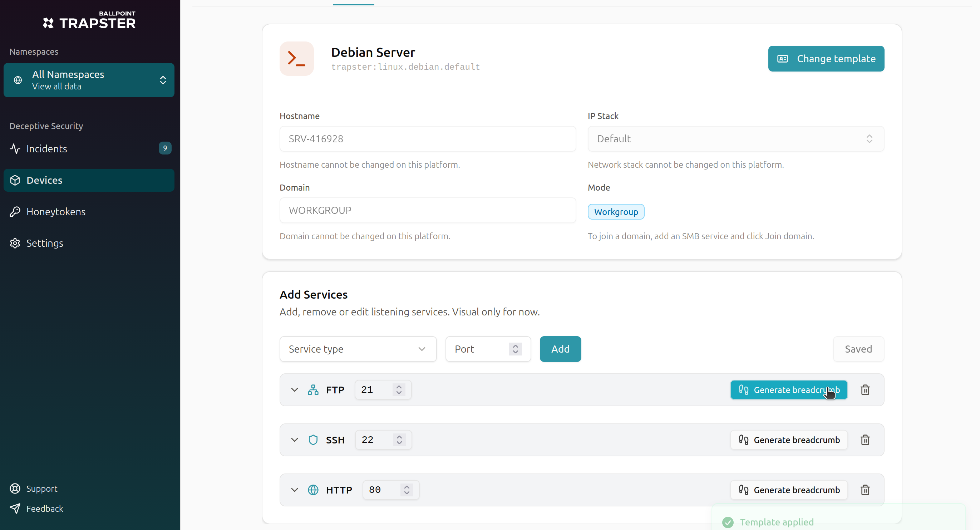Generate breadcrumb for FTP

pos(789,390)
